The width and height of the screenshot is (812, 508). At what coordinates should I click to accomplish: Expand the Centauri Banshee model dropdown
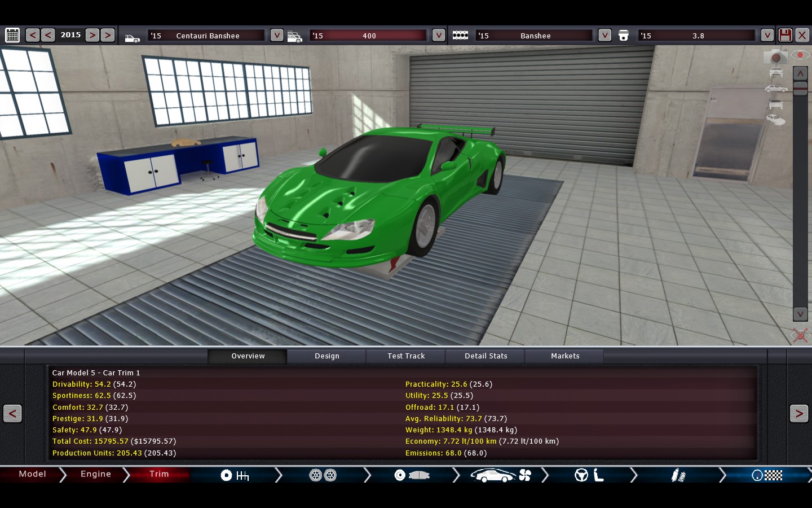click(x=277, y=35)
